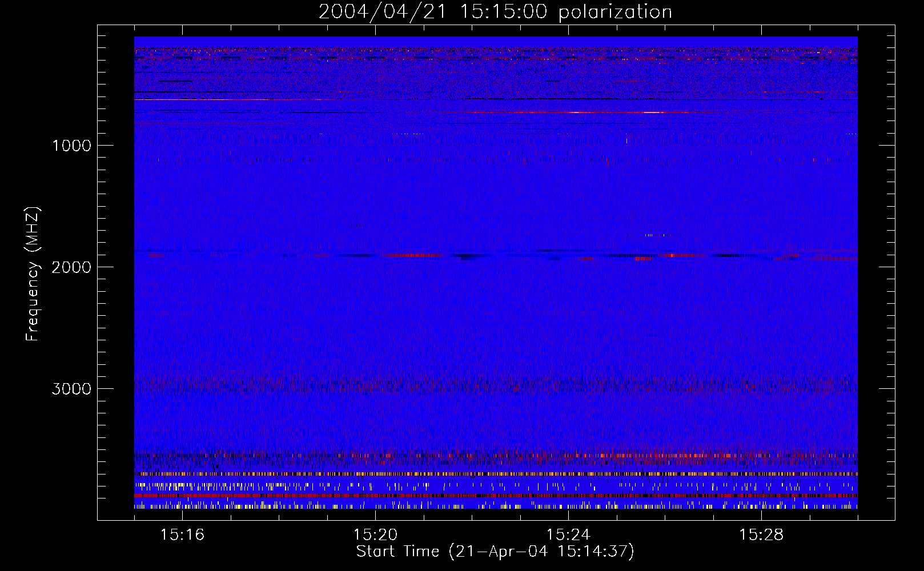Image resolution: width=924 pixels, height=571 pixels.
Task: Click the 1000 frequency tick label
Action: 71,146
